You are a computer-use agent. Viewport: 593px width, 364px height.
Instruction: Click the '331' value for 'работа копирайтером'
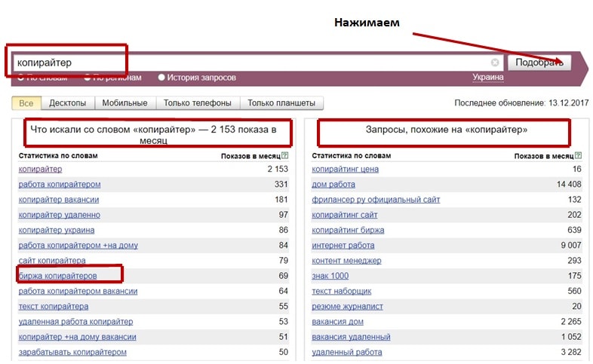click(x=281, y=185)
